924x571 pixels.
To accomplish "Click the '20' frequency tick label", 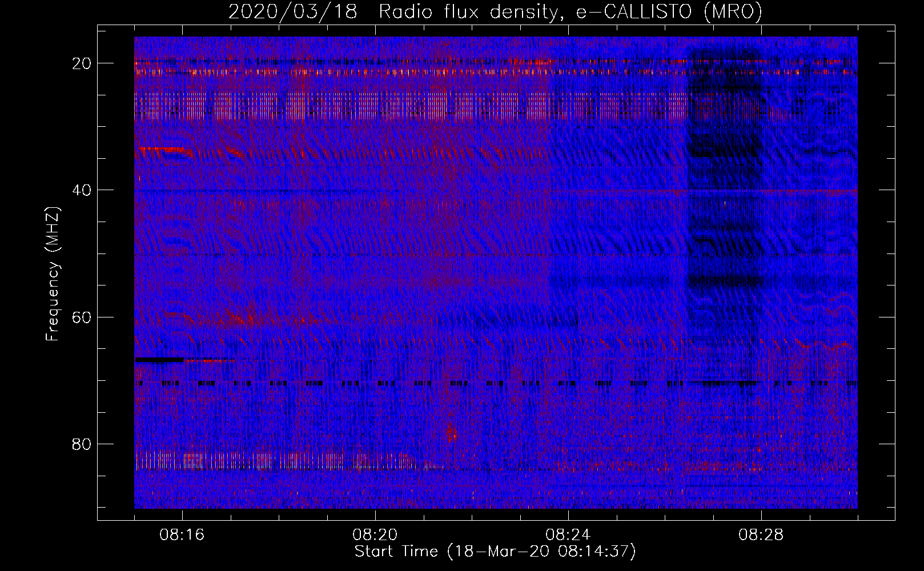I will coord(82,63).
